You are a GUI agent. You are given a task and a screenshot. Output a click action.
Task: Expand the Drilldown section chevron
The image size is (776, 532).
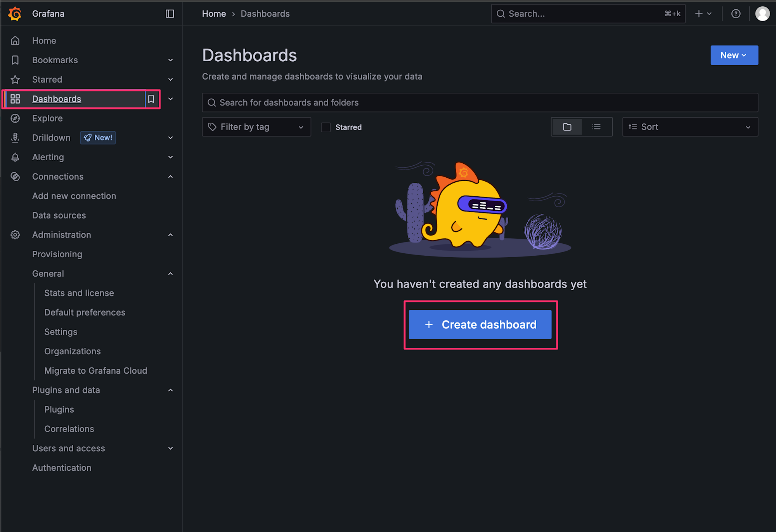(x=170, y=138)
